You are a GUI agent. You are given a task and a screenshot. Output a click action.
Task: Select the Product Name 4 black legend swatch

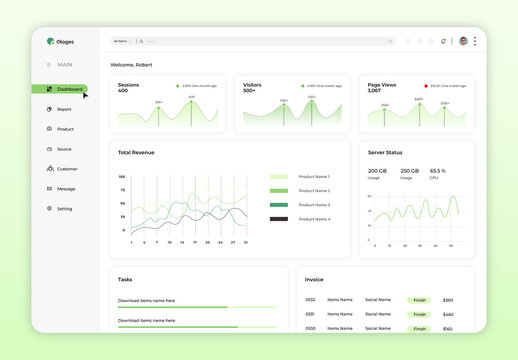tap(279, 219)
